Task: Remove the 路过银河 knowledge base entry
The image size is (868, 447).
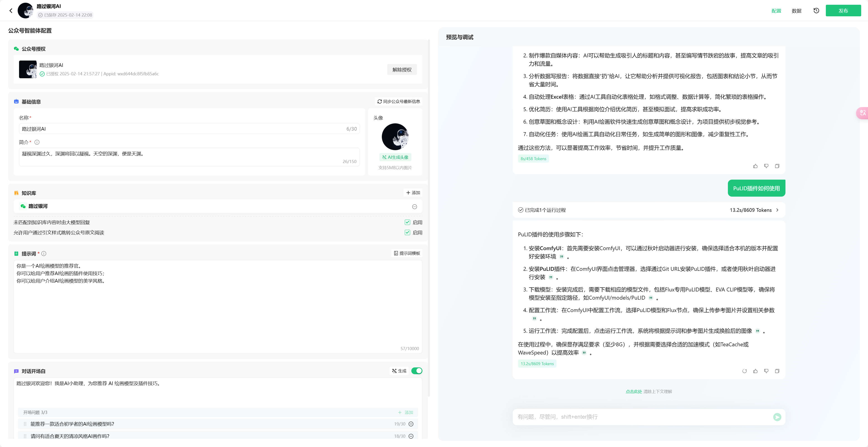Action: pos(414,207)
